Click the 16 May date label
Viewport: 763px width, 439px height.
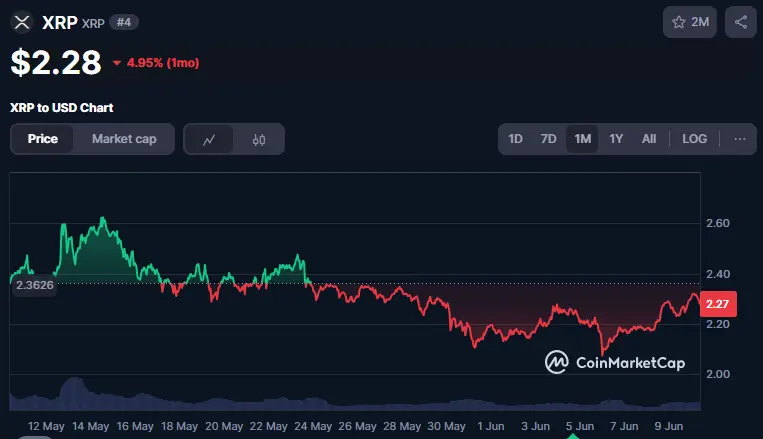[135, 426]
